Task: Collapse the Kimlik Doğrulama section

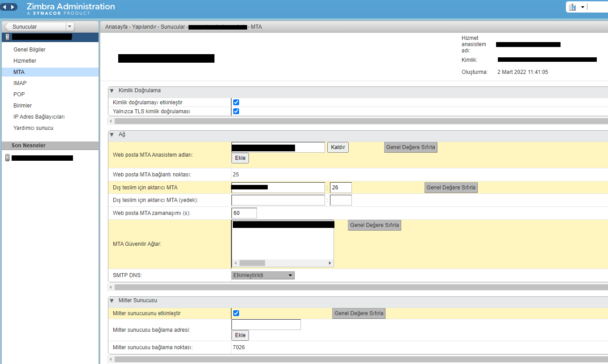Action: (x=112, y=90)
